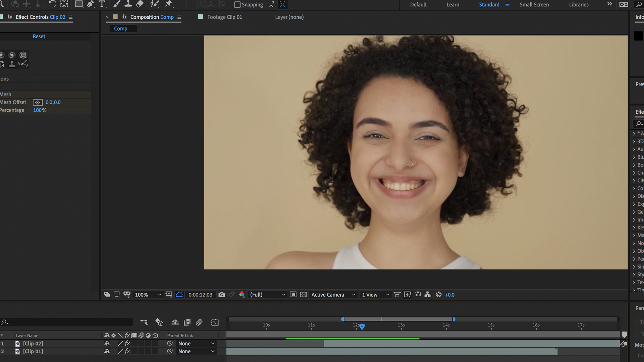Toggle transparency grid in the viewer
The width and height of the screenshot is (644, 362).
[303, 295]
